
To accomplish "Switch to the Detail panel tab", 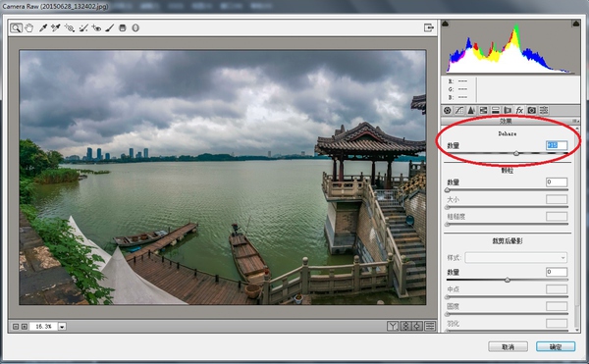I will coord(471,110).
